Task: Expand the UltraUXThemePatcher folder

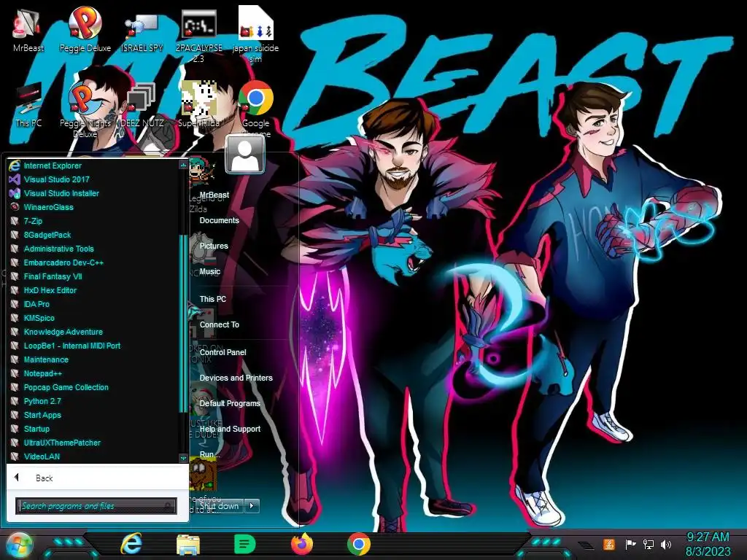Action: [x=93, y=443]
